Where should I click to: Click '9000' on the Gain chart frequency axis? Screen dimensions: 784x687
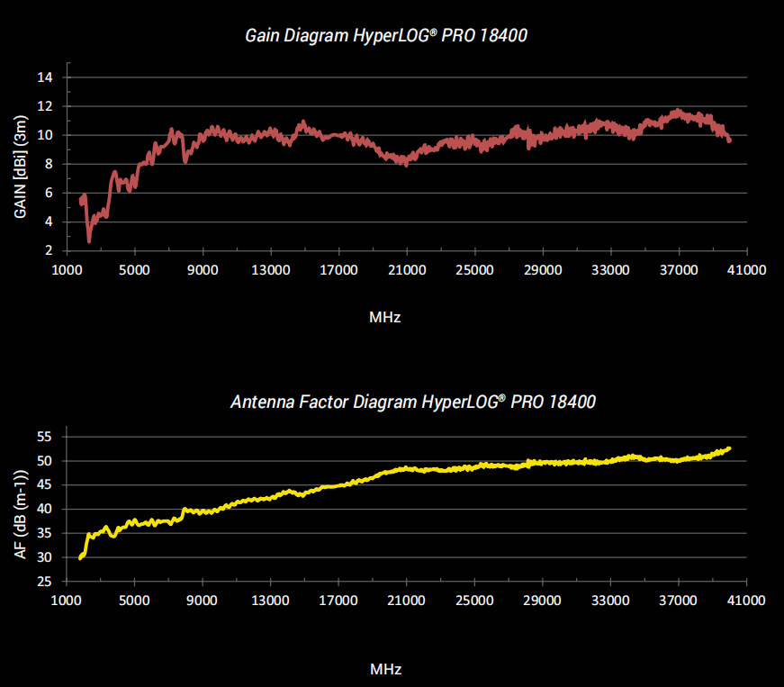pos(203,270)
